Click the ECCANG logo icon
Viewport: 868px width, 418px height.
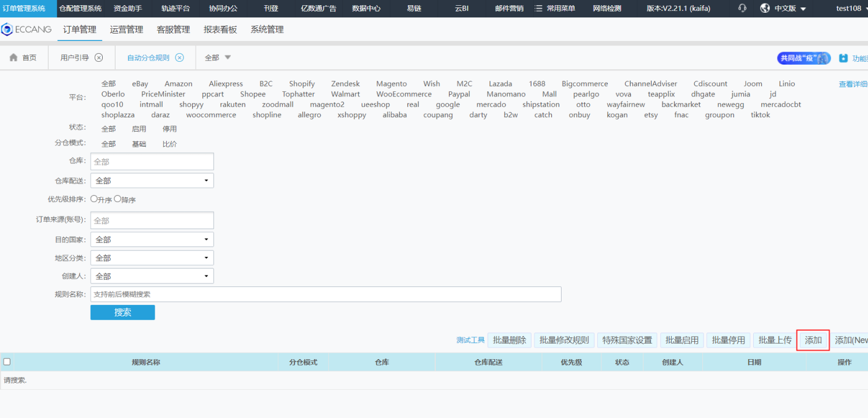7,29
